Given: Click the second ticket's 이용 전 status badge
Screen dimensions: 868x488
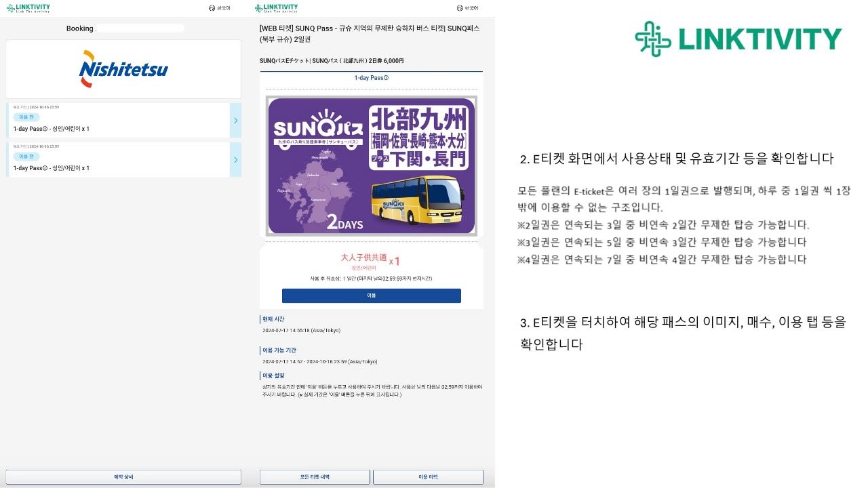Looking at the screenshot, I should tap(26, 157).
